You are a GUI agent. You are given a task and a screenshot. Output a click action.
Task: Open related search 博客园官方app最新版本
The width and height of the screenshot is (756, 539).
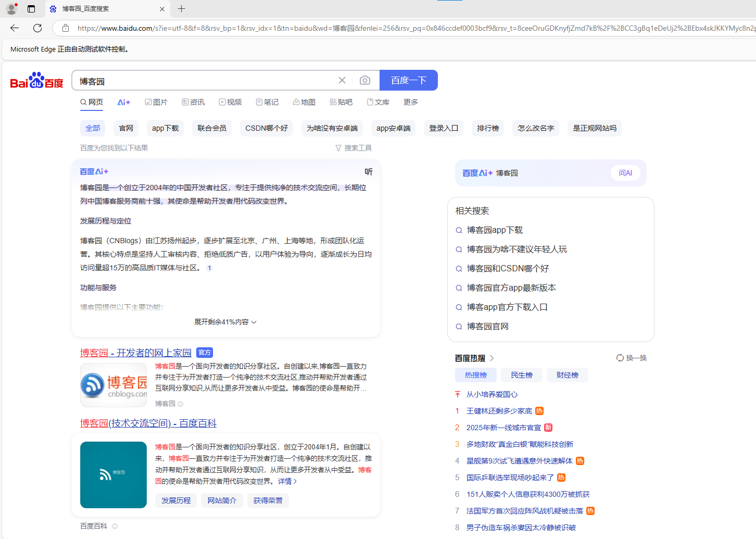(x=511, y=288)
